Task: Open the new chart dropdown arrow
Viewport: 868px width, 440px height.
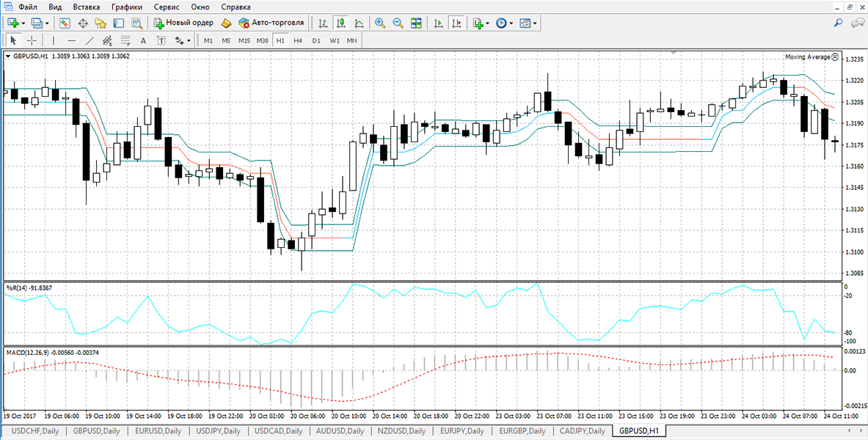Action: pos(23,23)
